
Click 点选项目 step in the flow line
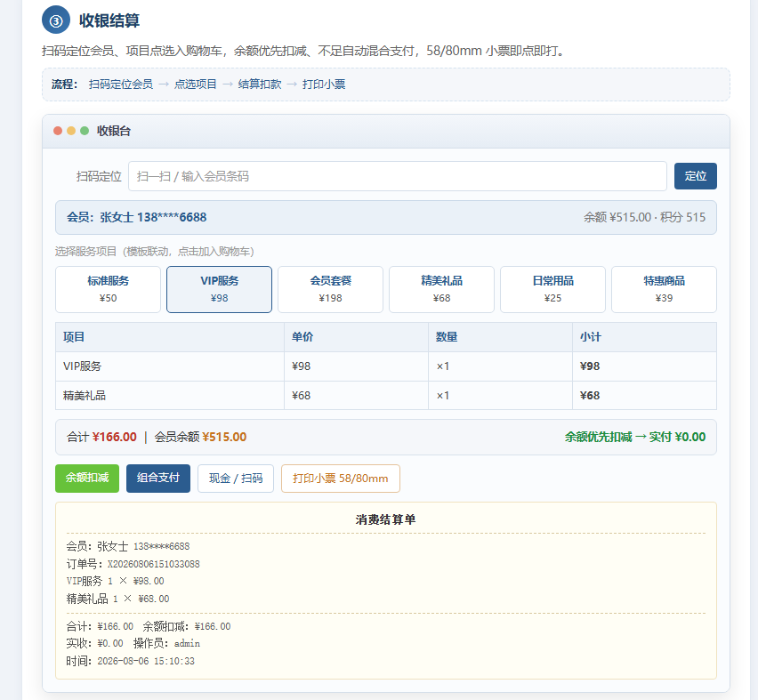(x=196, y=84)
